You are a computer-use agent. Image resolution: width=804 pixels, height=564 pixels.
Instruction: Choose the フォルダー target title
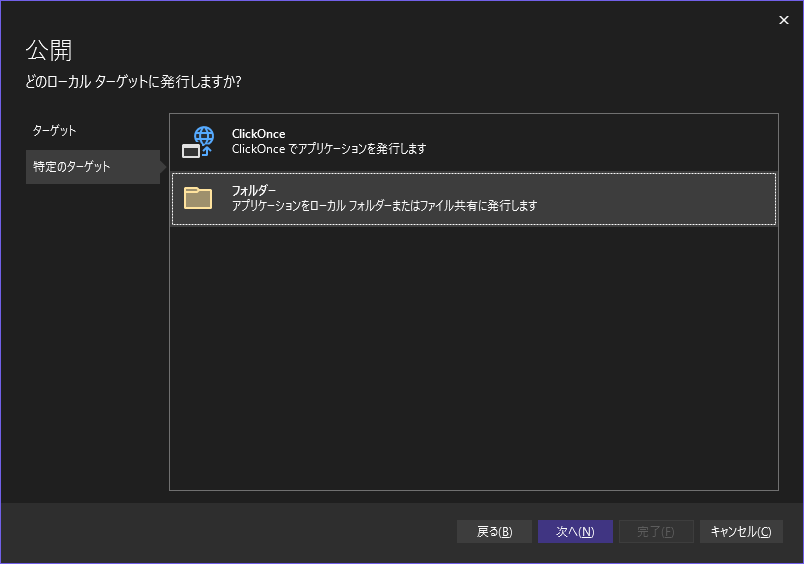tap(254, 190)
